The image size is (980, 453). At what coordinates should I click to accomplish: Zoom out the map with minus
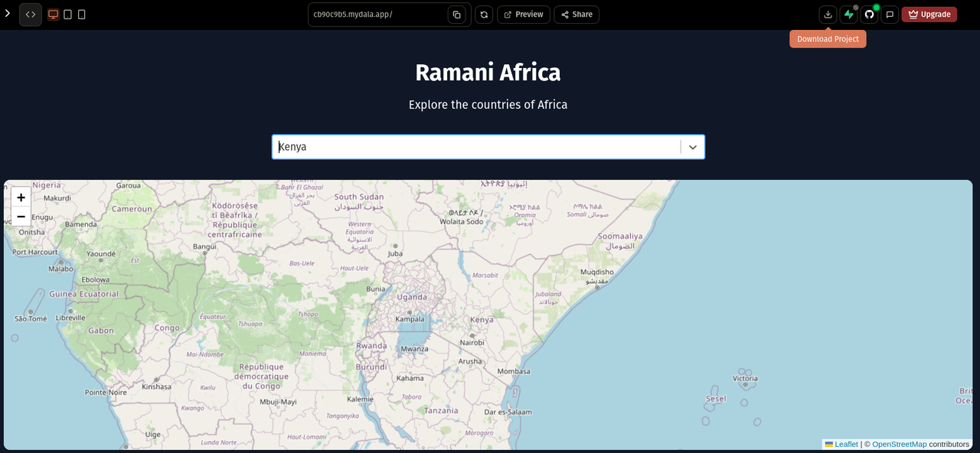pos(21,217)
